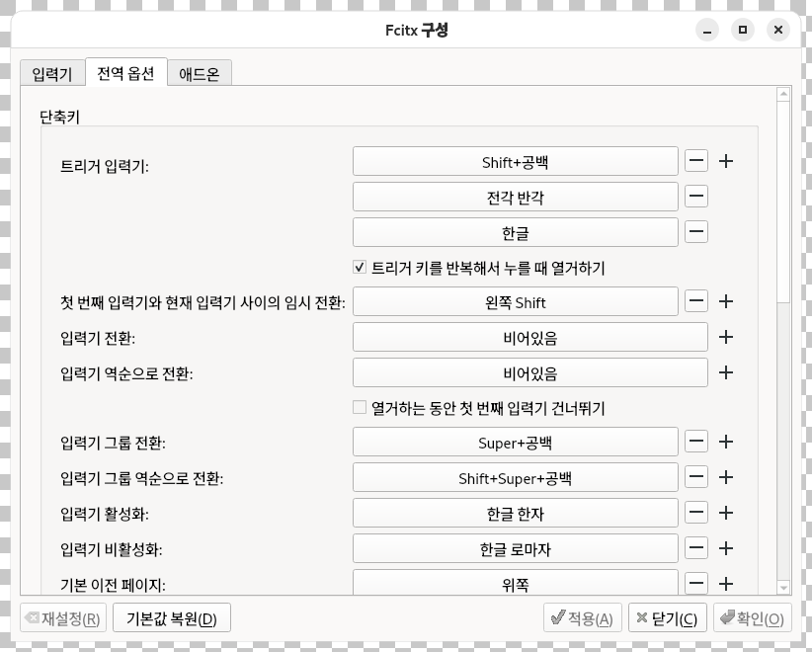This screenshot has width=812, height=652.
Task: Click the scrollbar down arrow
Action: [x=783, y=587]
